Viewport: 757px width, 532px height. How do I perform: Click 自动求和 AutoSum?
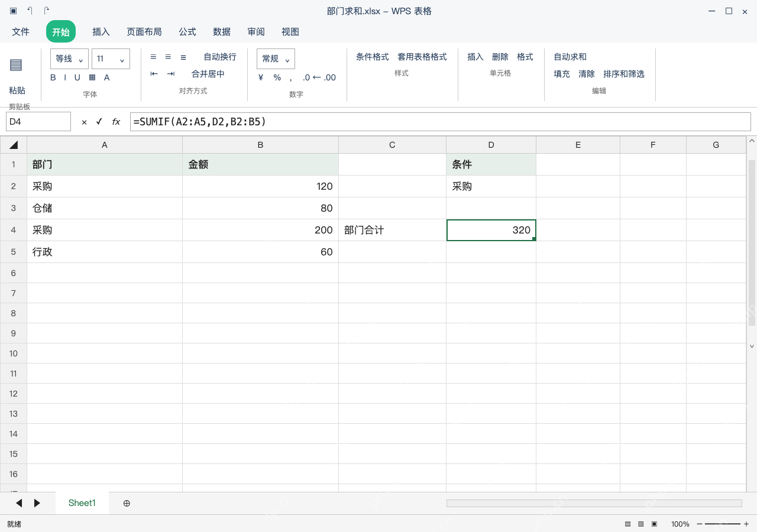coord(570,57)
